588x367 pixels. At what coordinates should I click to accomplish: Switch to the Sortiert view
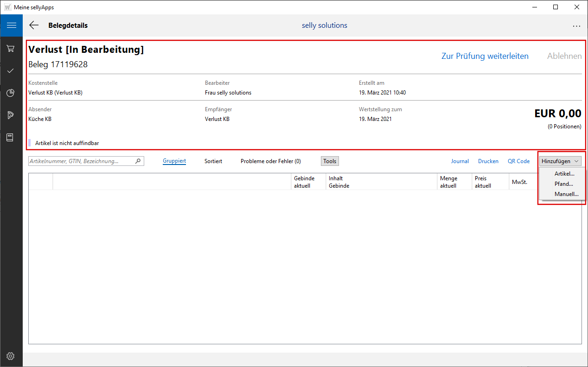pyautogui.click(x=213, y=161)
